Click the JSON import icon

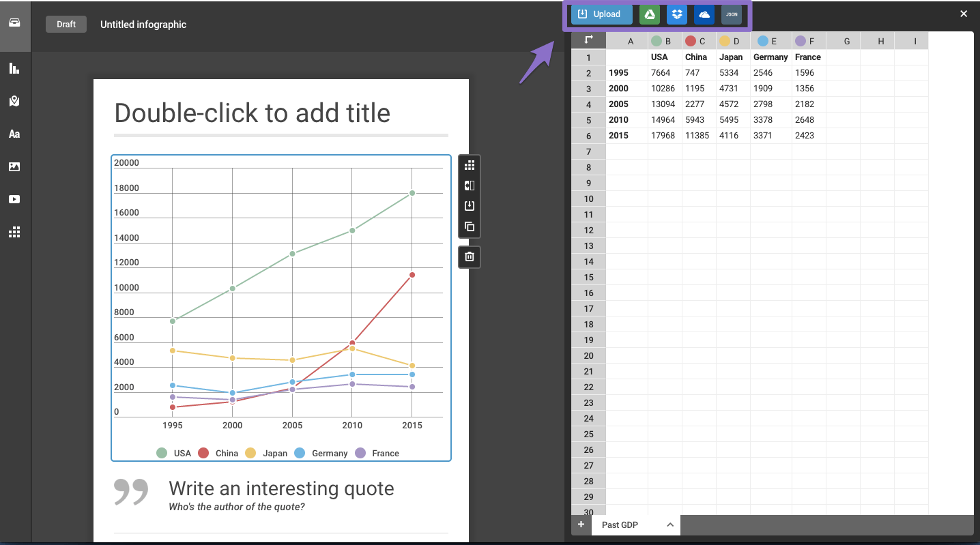tap(732, 14)
